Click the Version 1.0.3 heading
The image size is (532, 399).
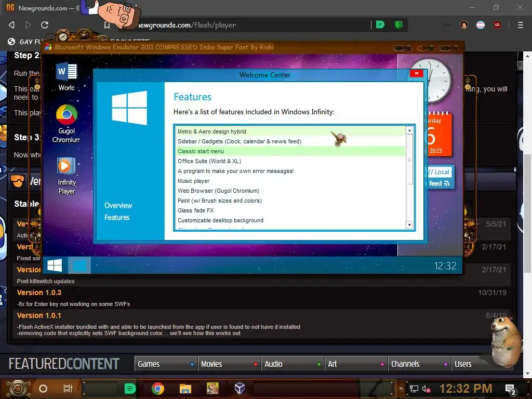[x=39, y=292]
